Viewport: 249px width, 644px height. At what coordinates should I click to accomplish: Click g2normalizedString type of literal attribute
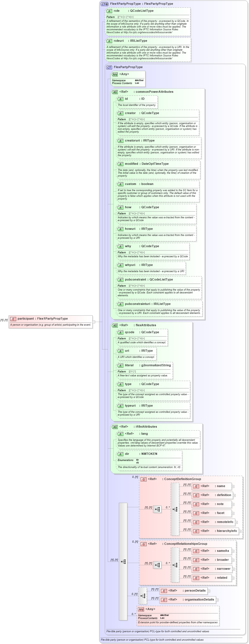(x=156, y=365)
